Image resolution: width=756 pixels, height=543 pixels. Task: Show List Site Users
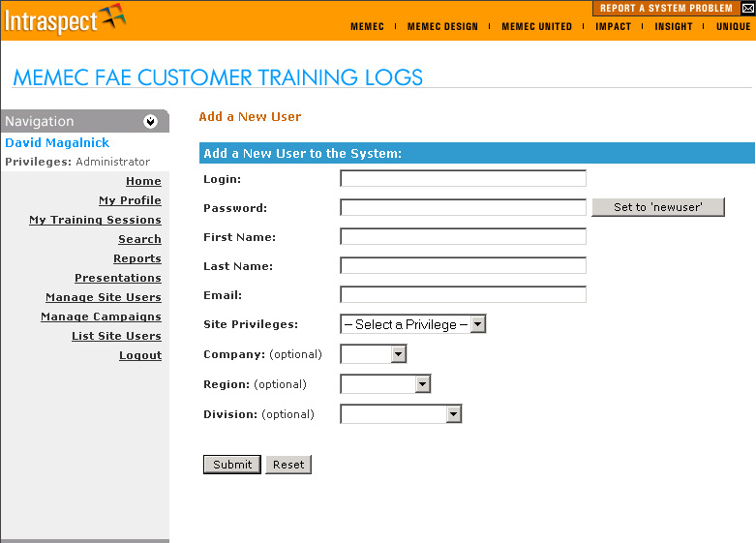pyautogui.click(x=116, y=336)
